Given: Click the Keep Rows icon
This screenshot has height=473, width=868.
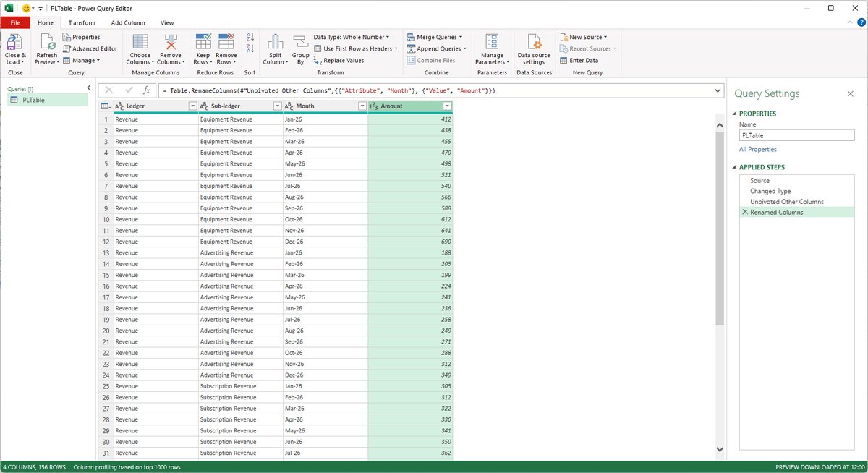Looking at the screenshot, I should click(x=203, y=42).
